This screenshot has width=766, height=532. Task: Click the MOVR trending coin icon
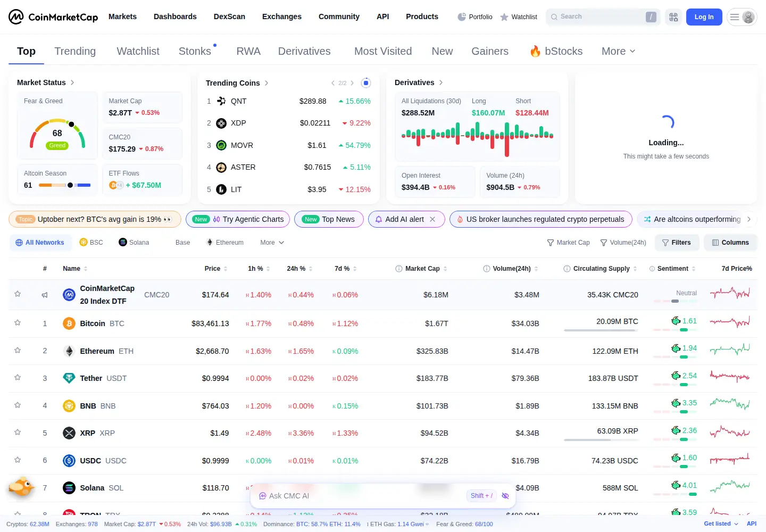[x=221, y=145]
